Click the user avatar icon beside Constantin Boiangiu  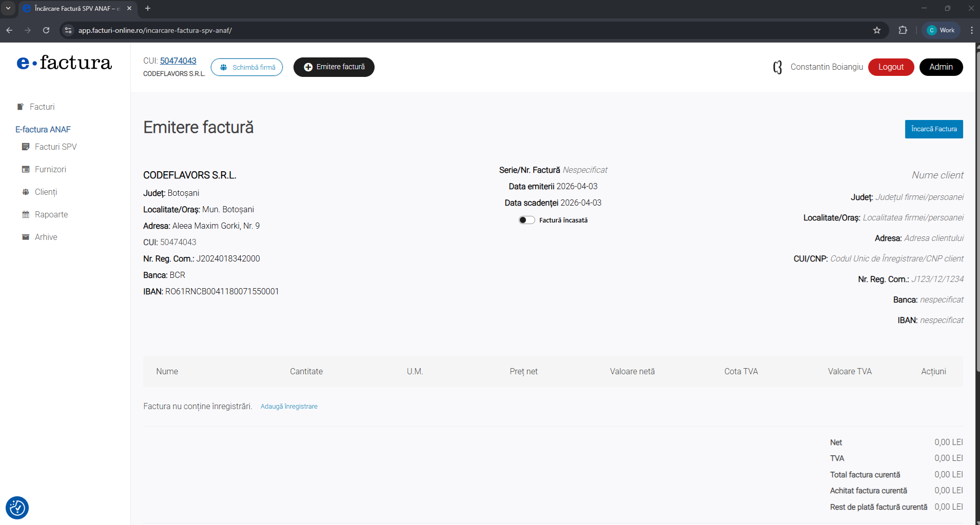pos(777,67)
